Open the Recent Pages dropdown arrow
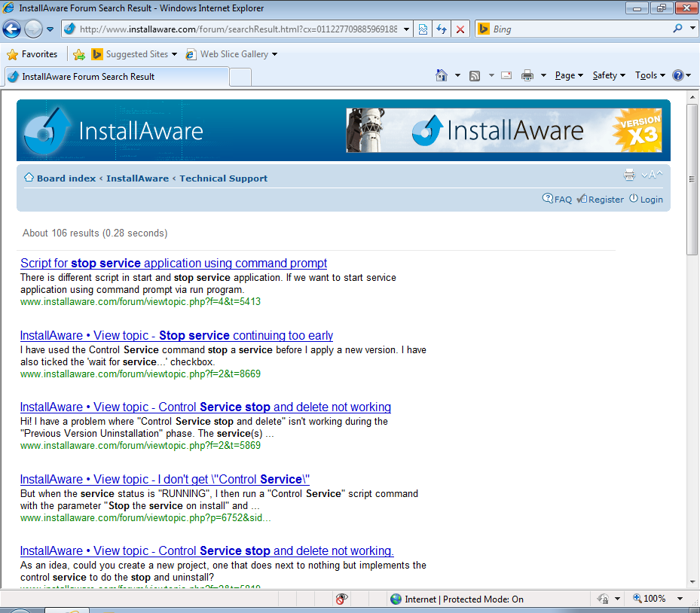This screenshot has width=700, height=613. [x=50, y=29]
